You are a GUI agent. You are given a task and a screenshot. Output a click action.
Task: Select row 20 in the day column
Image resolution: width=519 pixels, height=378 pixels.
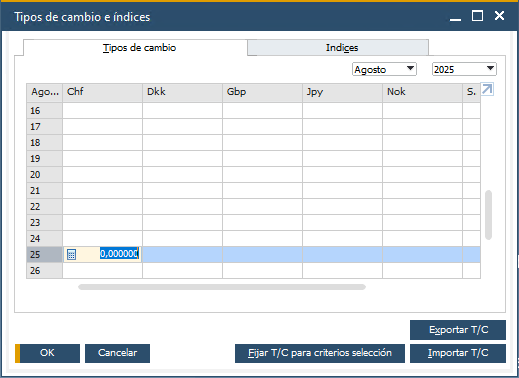(x=44, y=175)
